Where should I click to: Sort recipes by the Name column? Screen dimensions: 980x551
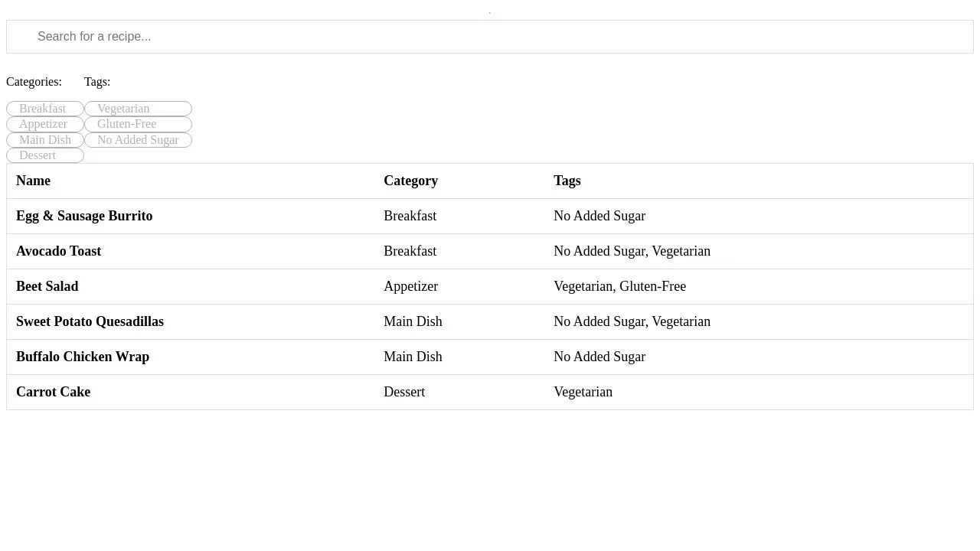33,181
